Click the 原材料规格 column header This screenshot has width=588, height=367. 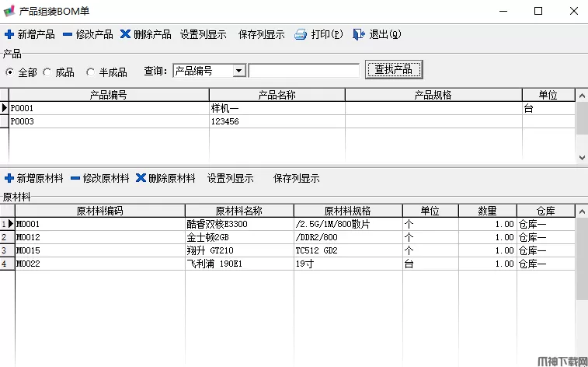[348, 211]
